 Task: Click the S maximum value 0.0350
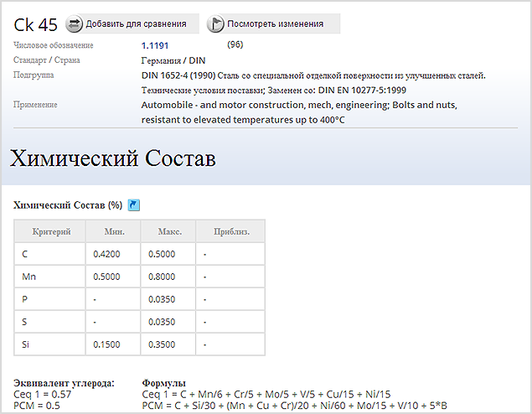click(162, 322)
